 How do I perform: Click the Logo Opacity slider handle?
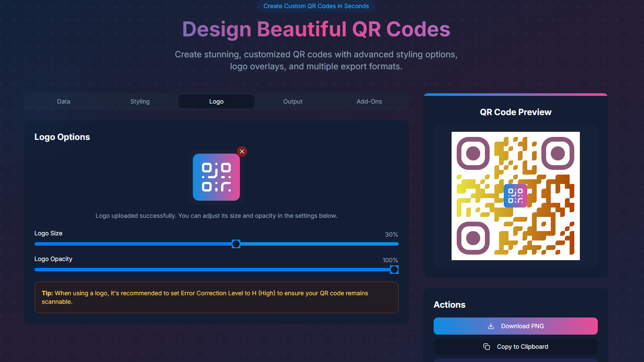(x=394, y=270)
